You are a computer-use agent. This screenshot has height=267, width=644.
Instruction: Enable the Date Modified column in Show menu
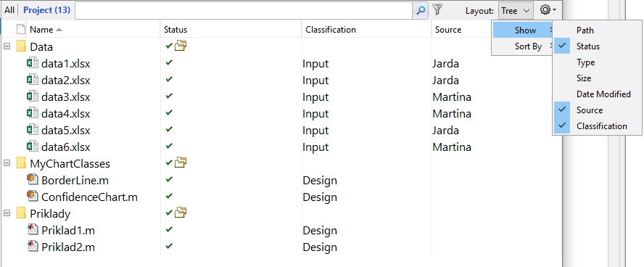pyautogui.click(x=598, y=94)
